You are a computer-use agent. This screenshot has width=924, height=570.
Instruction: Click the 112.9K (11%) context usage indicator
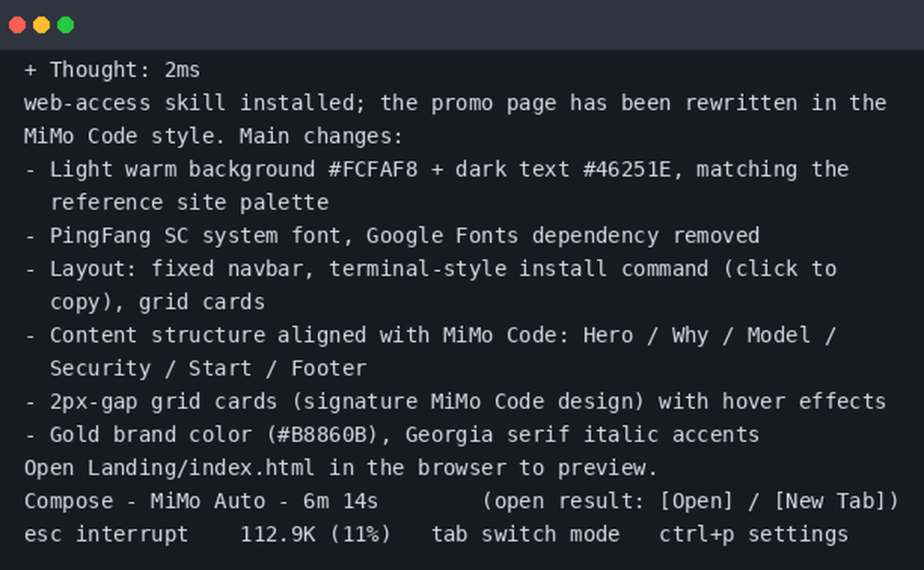point(315,535)
